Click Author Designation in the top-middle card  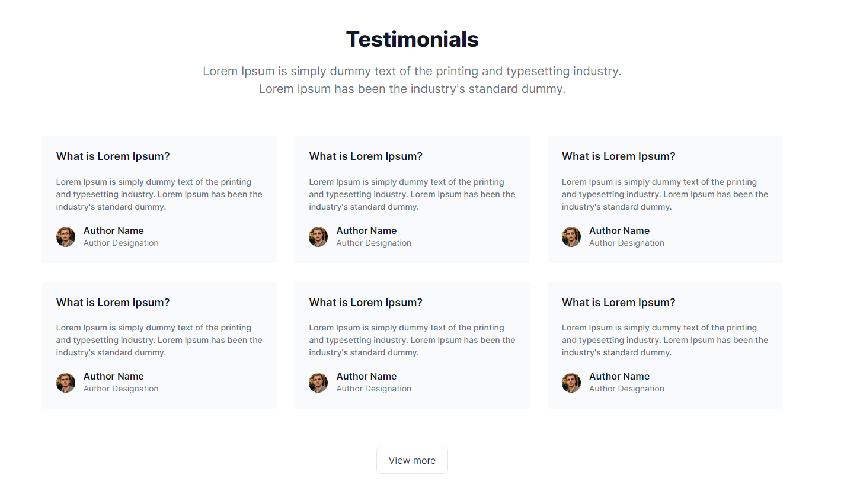click(x=373, y=243)
